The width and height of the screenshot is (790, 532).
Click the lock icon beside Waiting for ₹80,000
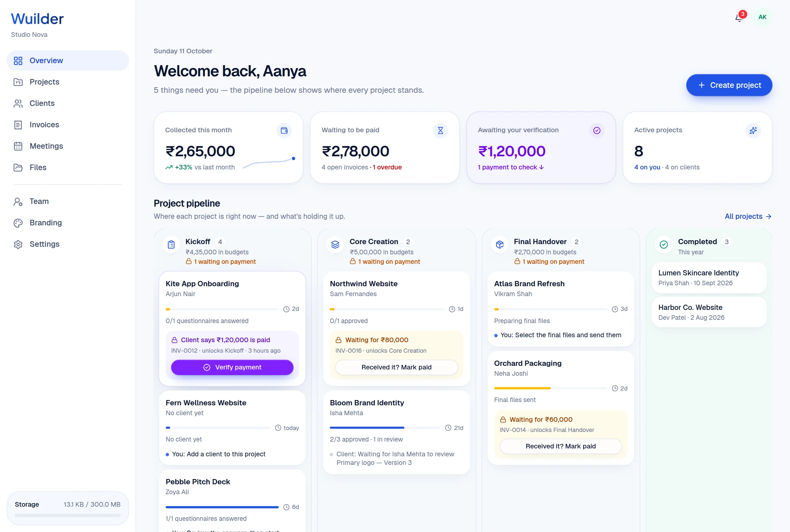point(338,340)
